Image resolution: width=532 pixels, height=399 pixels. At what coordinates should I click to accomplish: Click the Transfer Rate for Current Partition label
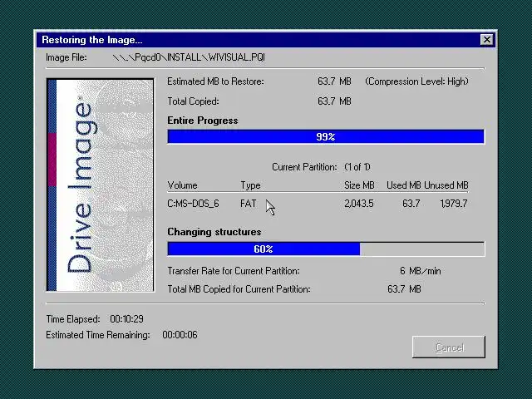tap(234, 271)
